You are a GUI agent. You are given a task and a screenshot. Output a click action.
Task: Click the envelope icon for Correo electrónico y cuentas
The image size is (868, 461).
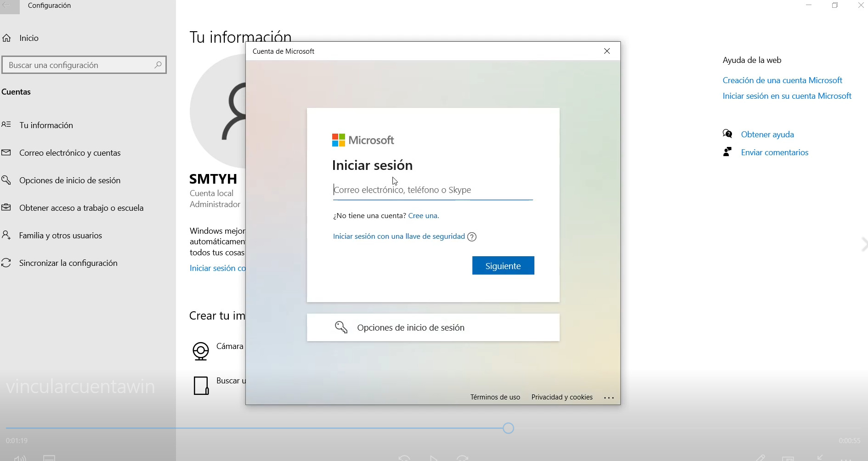point(6,153)
